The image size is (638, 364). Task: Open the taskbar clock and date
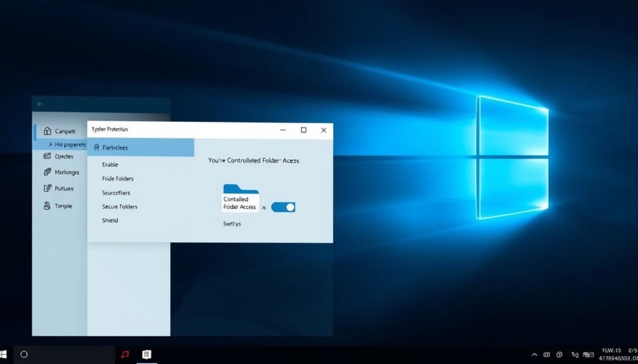(x=617, y=354)
